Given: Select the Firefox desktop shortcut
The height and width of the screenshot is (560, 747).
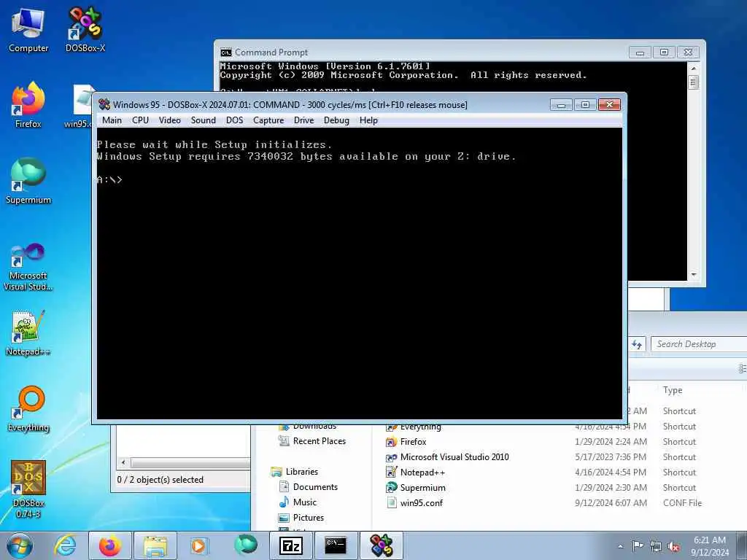Looking at the screenshot, I should (x=28, y=105).
